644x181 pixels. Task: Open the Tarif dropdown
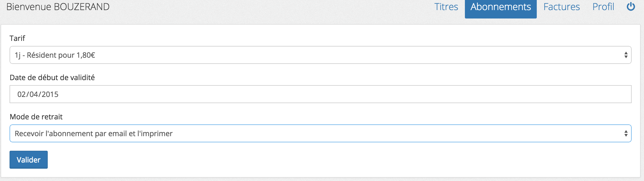(320, 55)
